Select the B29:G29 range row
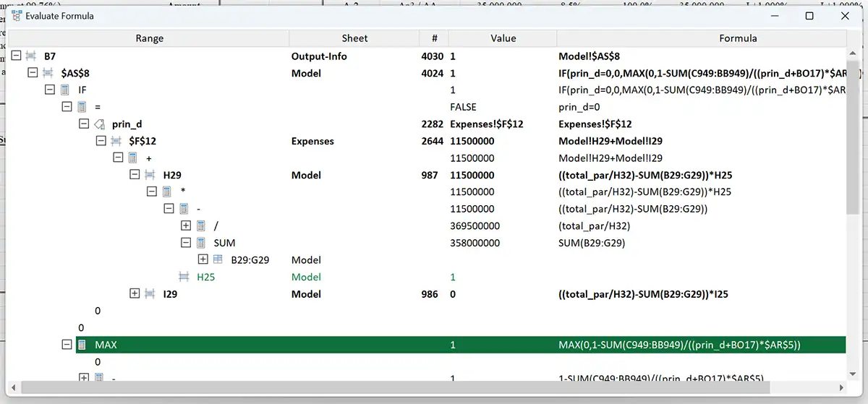 (x=250, y=259)
